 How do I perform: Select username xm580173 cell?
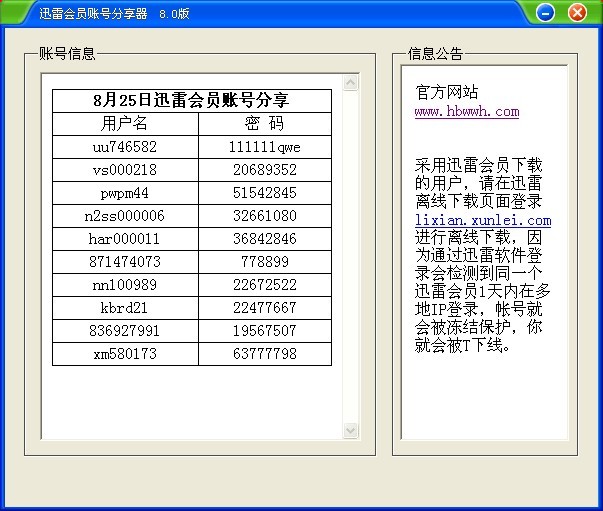[125, 354]
